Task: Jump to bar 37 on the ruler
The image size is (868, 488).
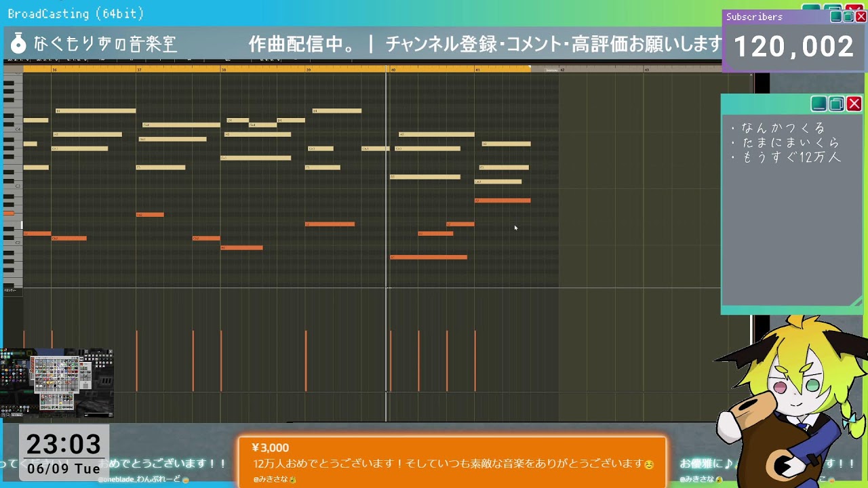Action: 139,69
